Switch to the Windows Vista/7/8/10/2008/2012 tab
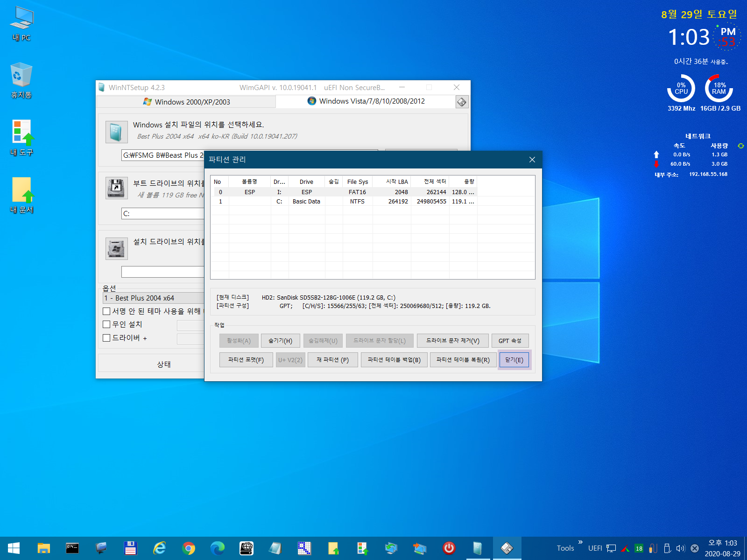This screenshot has height=560, width=747. tap(366, 101)
